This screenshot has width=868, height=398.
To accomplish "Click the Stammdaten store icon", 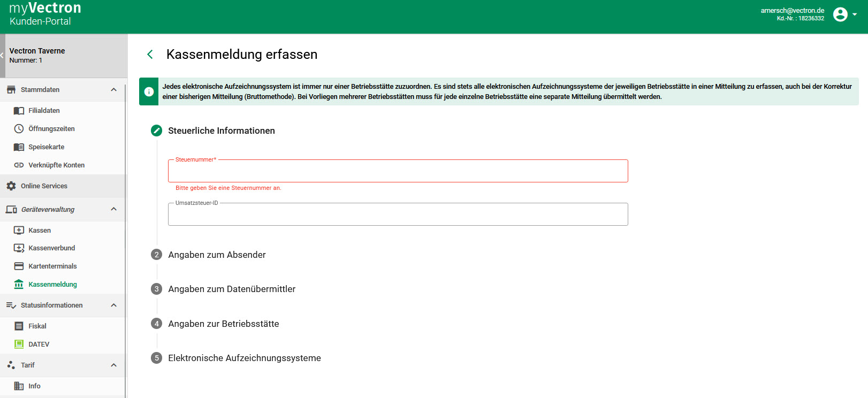I will point(11,90).
